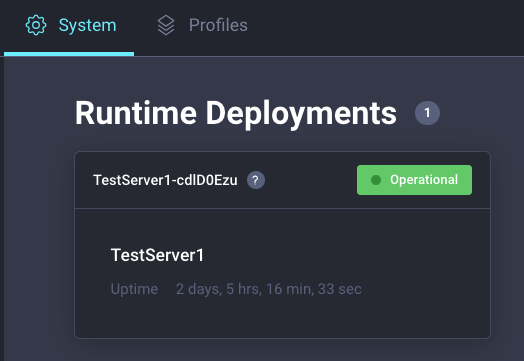Select deployment ID TestServer1-cdlD0Ezu text
The width and height of the screenshot is (524, 361).
pos(165,180)
